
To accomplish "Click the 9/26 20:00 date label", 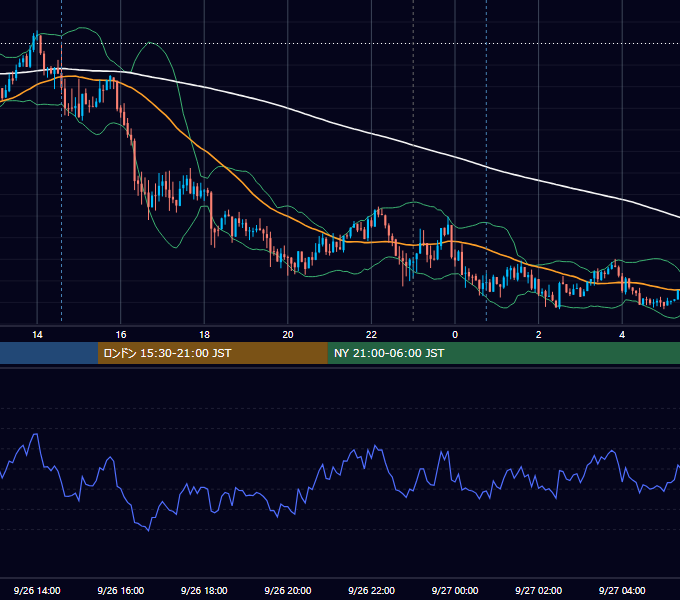I will (288, 590).
